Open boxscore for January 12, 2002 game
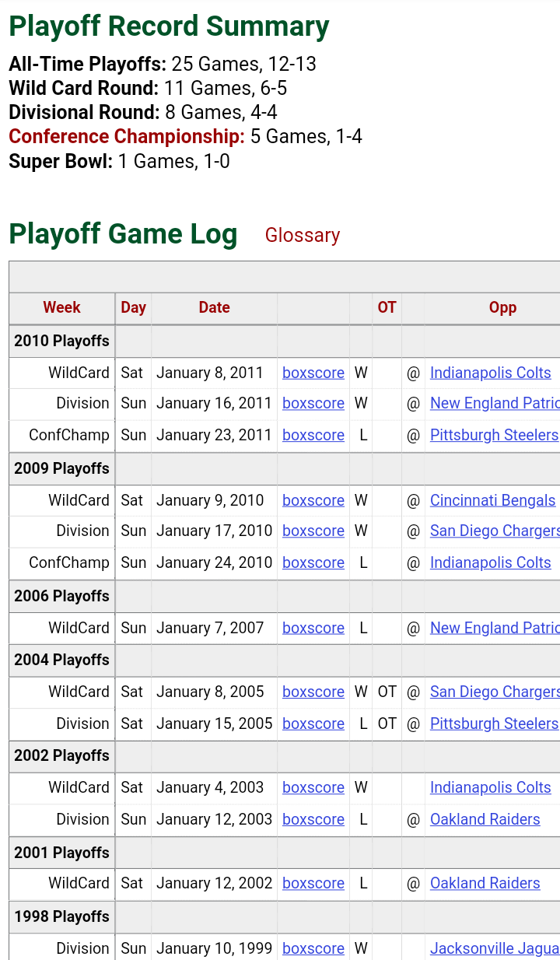The width and height of the screenshot is (560, 960). tap(313, 883)
